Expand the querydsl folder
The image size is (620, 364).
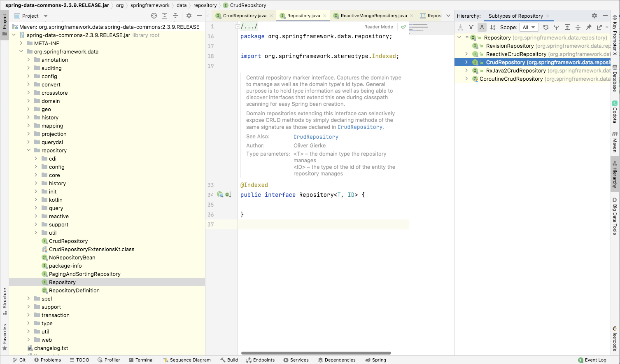pyautogui.click(x=29, y=142)
